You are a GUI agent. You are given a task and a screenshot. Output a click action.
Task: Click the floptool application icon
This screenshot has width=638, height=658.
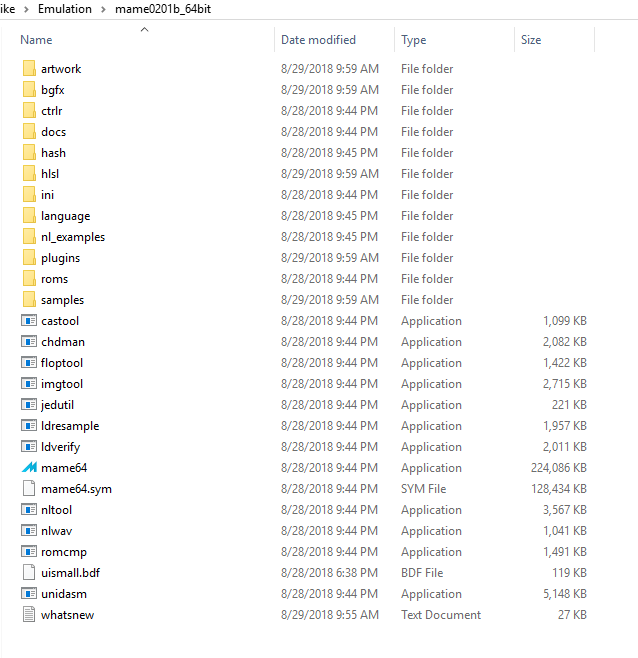pos(29,363)
